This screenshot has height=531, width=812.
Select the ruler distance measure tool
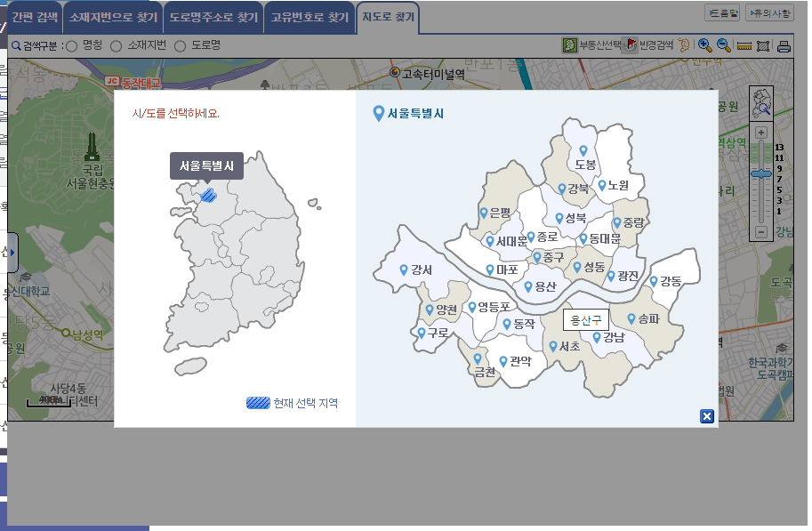tap(744, 46)
